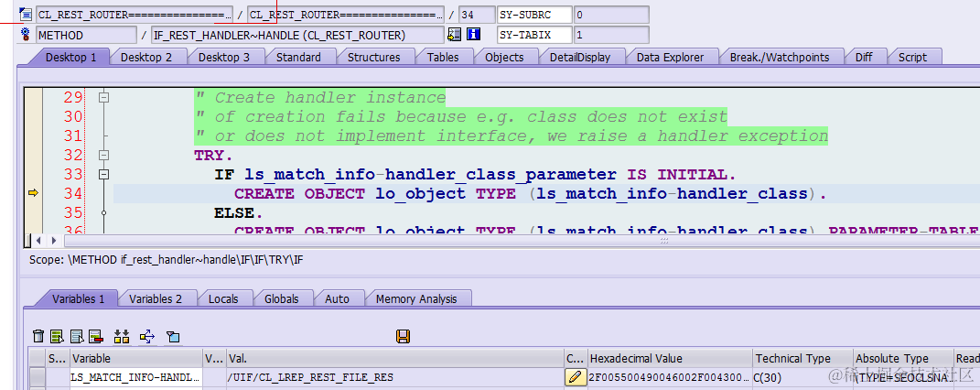The width and height of the screenshot is (980, 390).
Task: Click the Absolute Type column header
Action: pyautogui.click(x=904, y=358)
